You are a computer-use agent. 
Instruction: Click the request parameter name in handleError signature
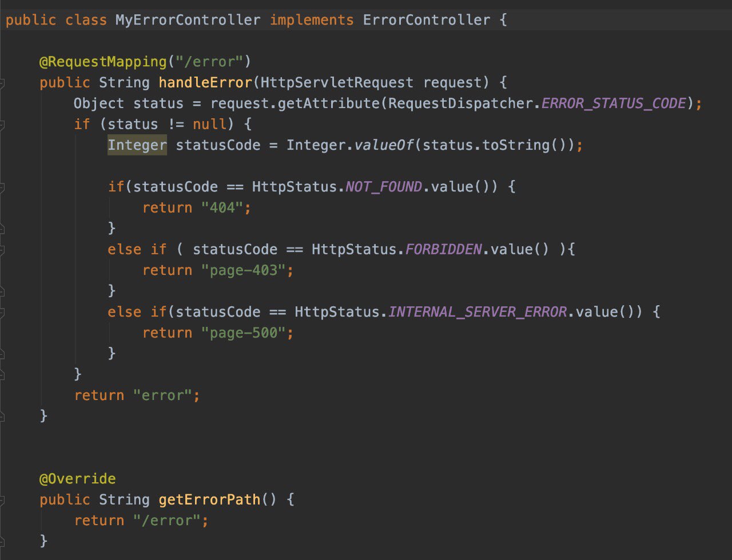[452, 83]
